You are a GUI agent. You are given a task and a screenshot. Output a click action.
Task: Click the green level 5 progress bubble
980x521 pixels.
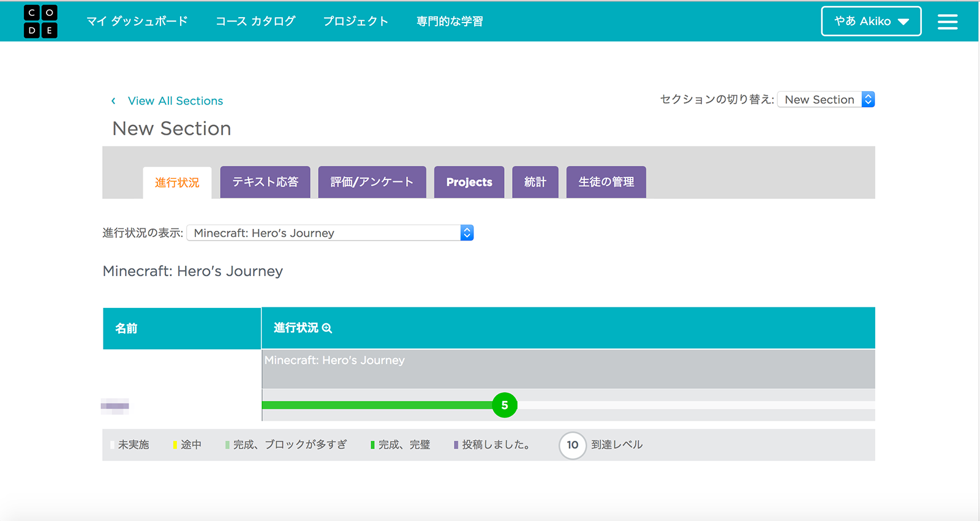[x=505, y=405]
